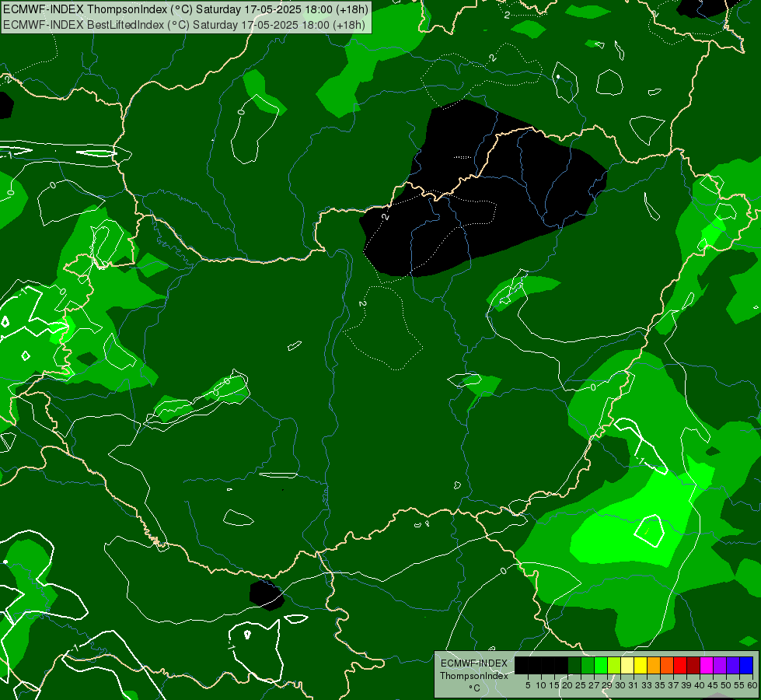Select the dark green 20–25 legend swatch
Viewport: 761px width, 700px height.
point(574,665)
